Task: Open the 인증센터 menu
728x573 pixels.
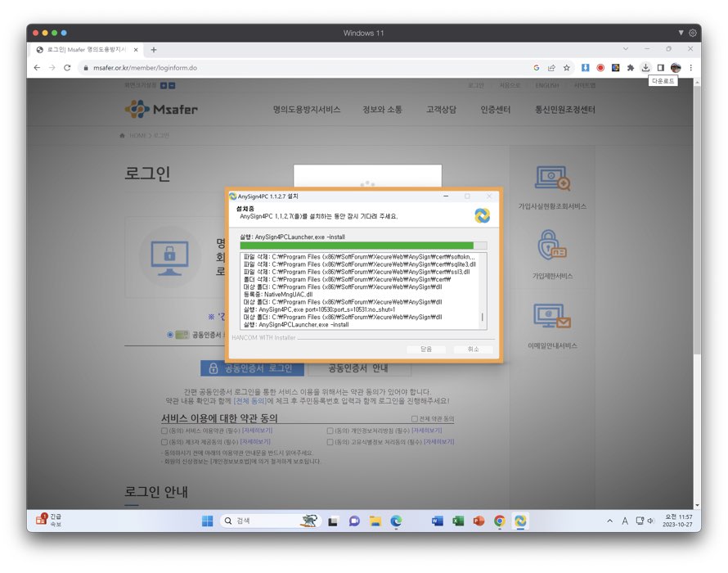Action: (x=496, y=110)
